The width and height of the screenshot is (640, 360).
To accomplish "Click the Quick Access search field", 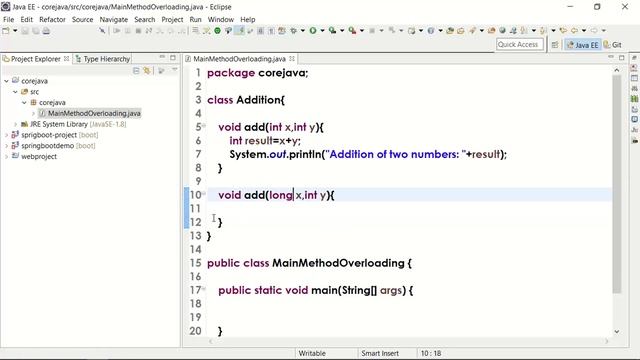I will 520,44.
